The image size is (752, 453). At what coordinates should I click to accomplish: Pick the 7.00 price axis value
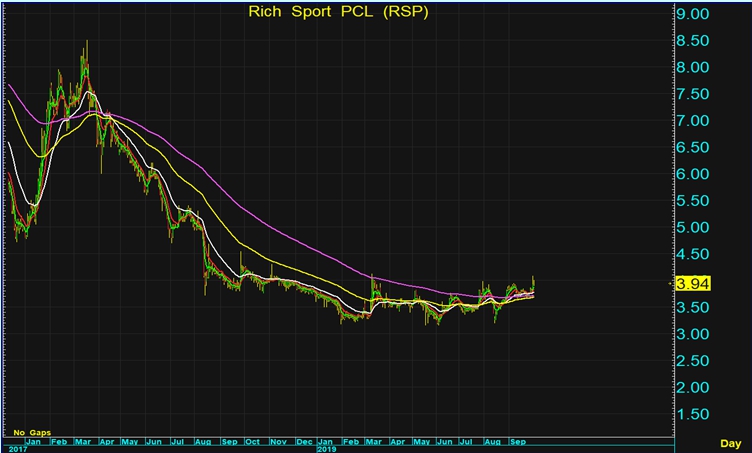click(x=693, y=121)
